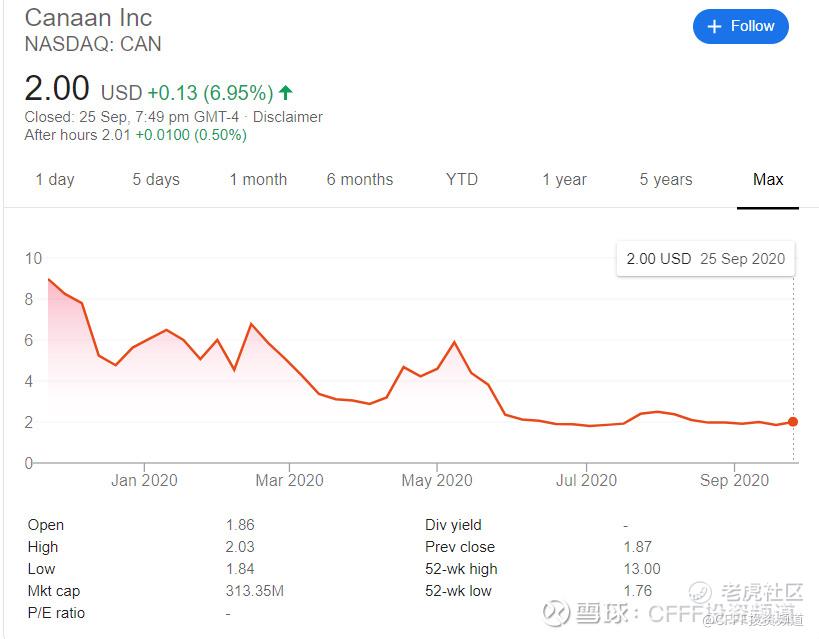Select the Max range tab
This screenshot has width=819, height=639.
[x=768, y=179]
